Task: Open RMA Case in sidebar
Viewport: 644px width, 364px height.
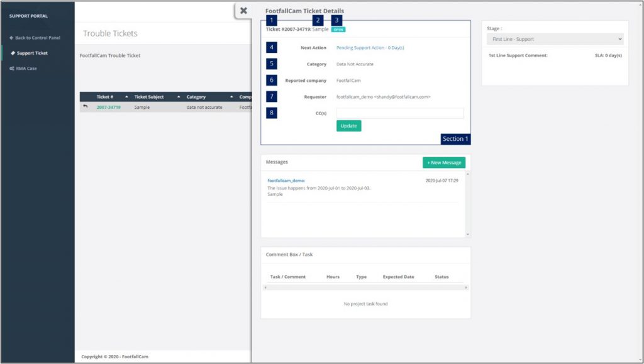Action: (x=23, y=69)
